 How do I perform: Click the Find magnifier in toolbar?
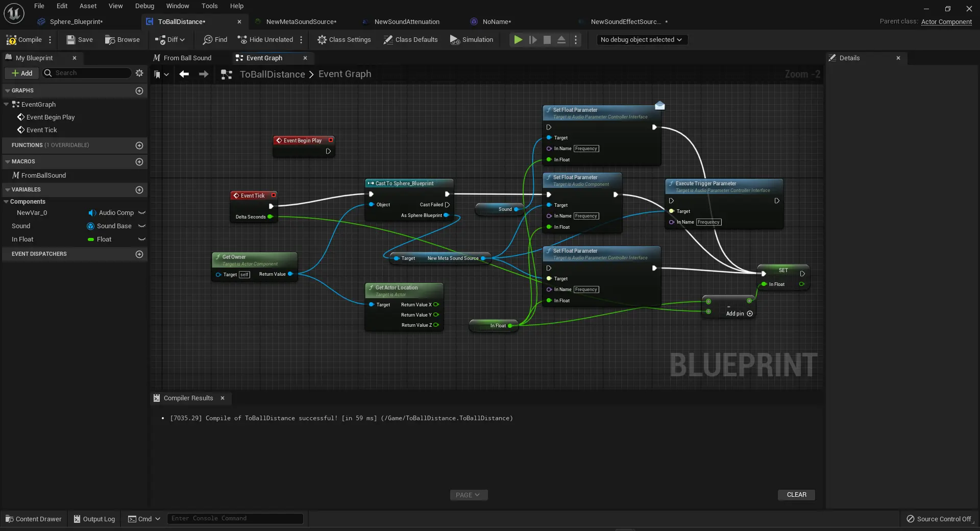coord(208,40)
